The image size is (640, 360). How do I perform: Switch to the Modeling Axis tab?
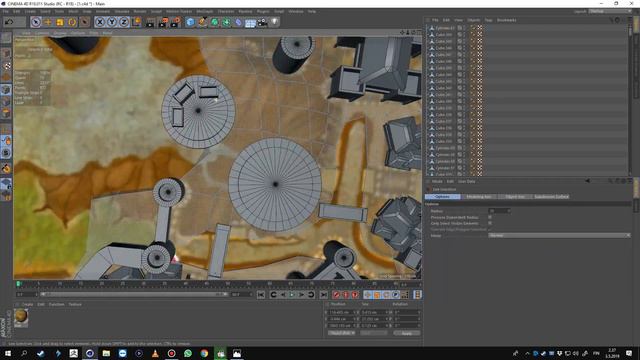[x=478, y=197]
